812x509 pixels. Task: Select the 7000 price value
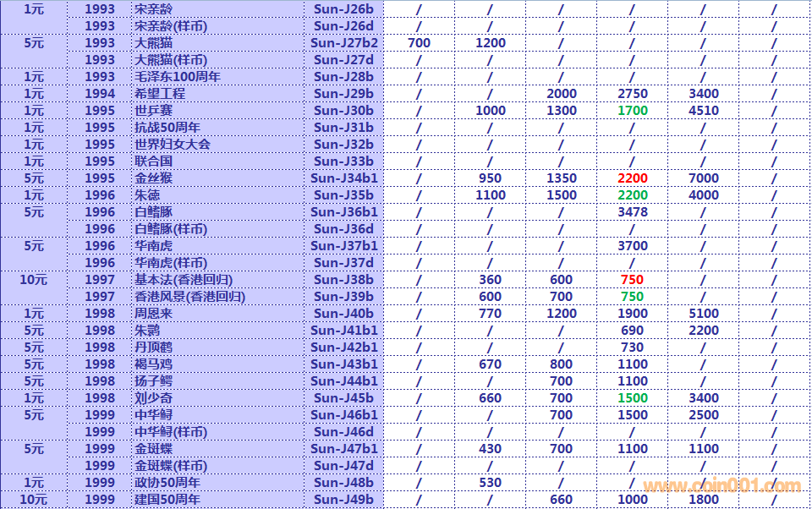tap(704, 178)
